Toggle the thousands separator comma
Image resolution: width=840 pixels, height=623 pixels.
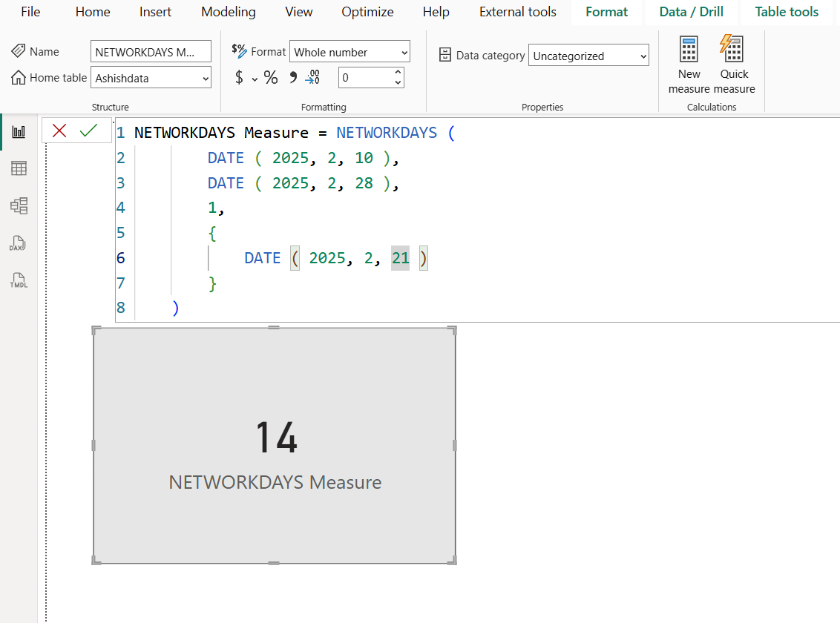pyautogui.click(x=292, y=76)
